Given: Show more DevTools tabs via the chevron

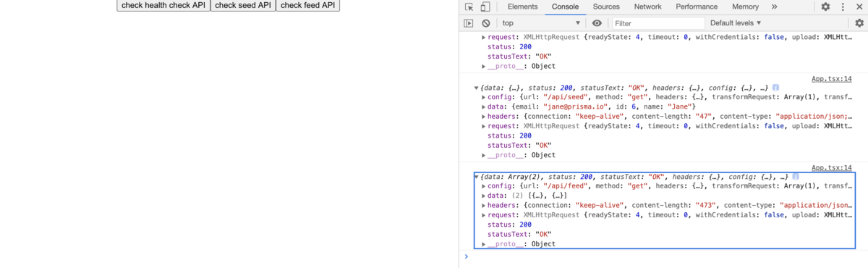Looking at the screenshot, I should [774, 7].
